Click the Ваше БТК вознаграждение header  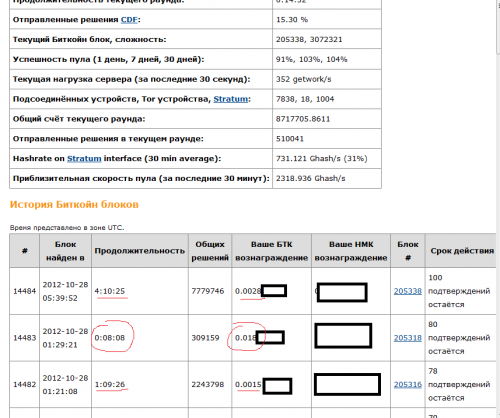coord(271,251)
